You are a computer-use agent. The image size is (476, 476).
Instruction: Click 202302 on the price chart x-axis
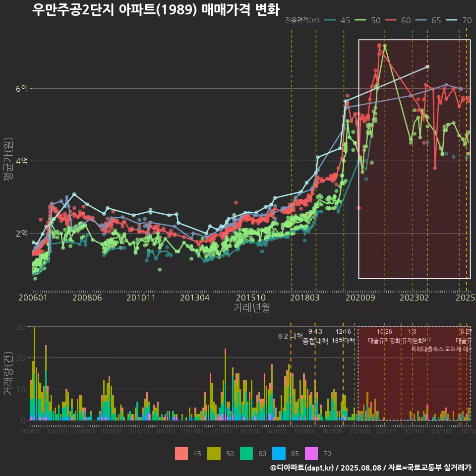[x=414, y=297]
